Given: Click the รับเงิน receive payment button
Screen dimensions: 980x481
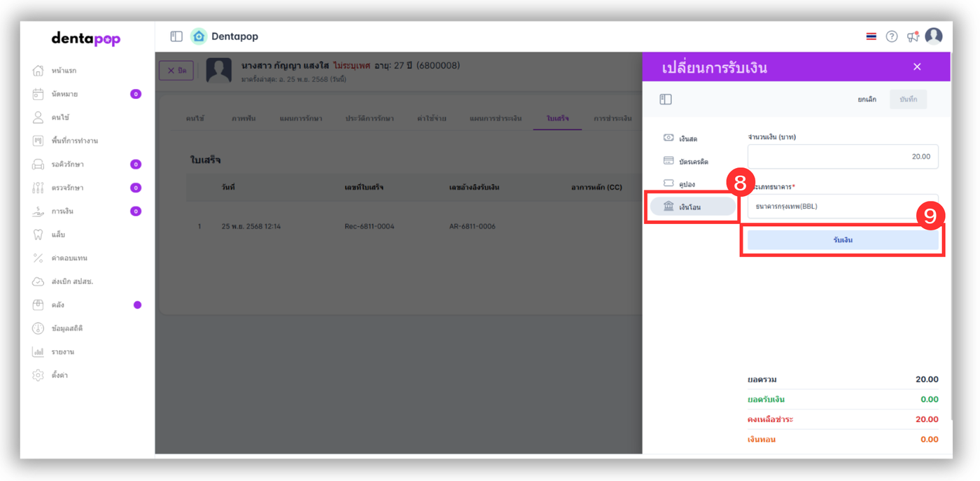Looking at the screenshot, I should pos(842,240).
